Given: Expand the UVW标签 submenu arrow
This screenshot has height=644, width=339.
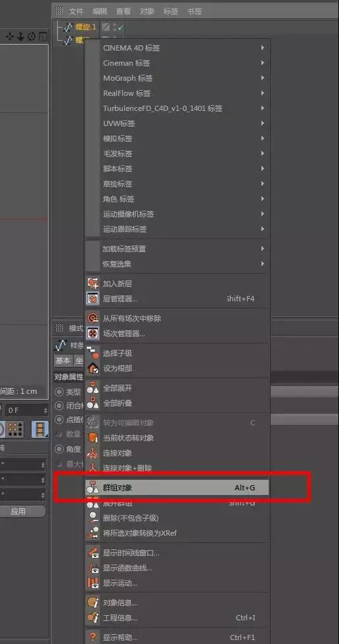Looking at the screenshot, I should 262,123.
